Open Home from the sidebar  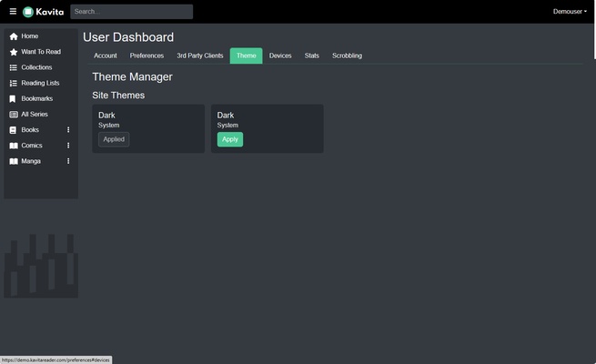click(29, 36)
